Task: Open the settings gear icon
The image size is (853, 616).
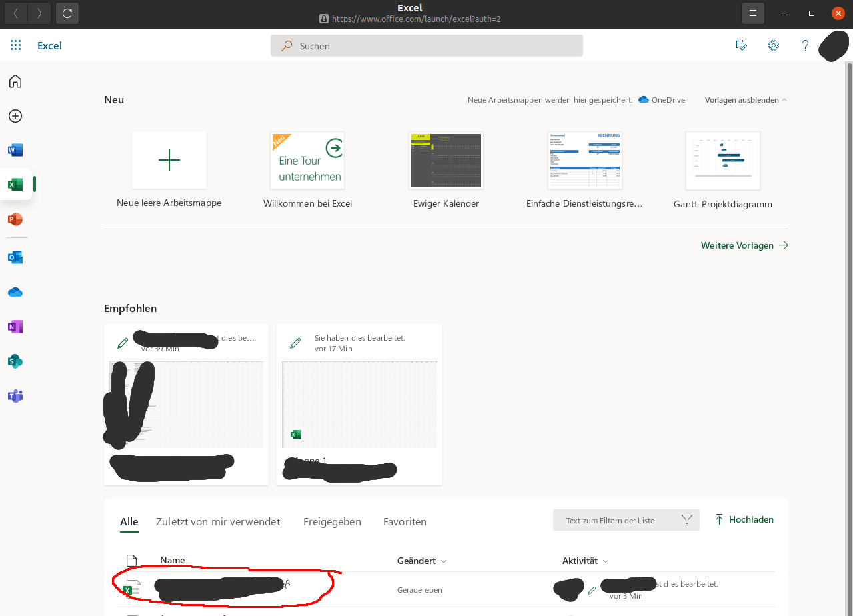Action: click(x=774, y=45)
